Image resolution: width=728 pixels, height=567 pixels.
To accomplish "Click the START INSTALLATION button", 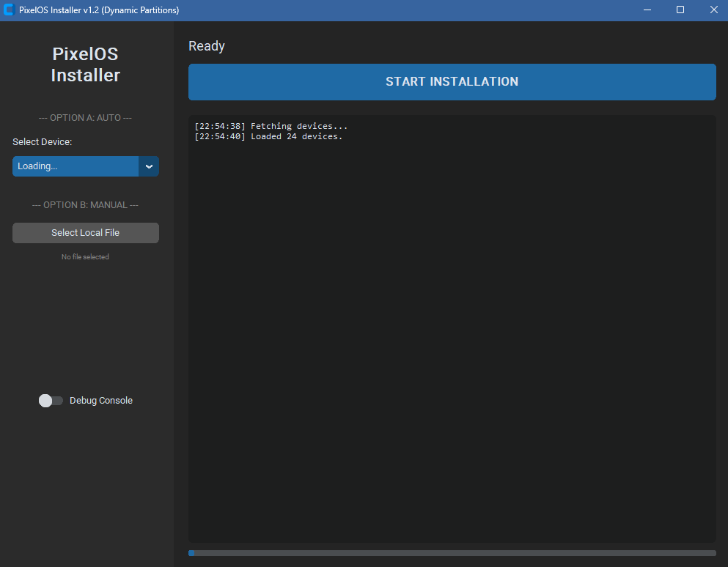I will [452, 81].
